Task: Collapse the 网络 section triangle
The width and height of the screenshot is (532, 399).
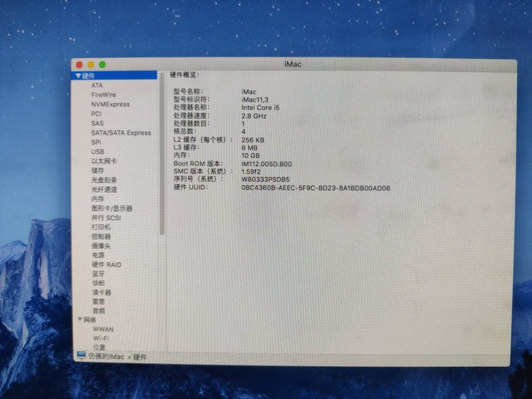Action: click(80, 319)
